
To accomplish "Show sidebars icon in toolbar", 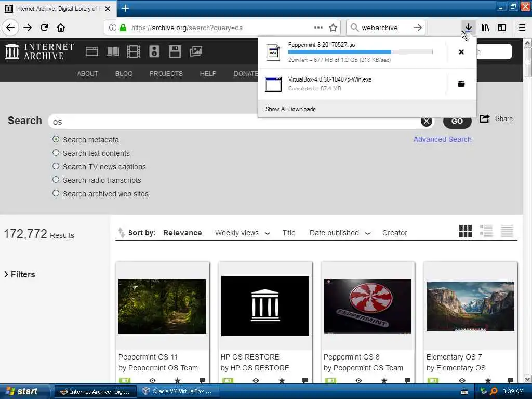I will tap(502, 28).
